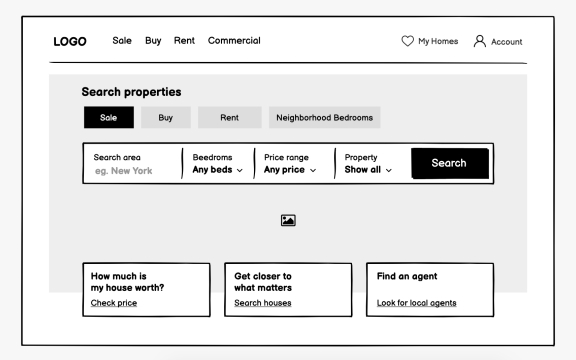Screen dimensions: 576x360
Task: Click the LOGO in the header
Action: 70,42
